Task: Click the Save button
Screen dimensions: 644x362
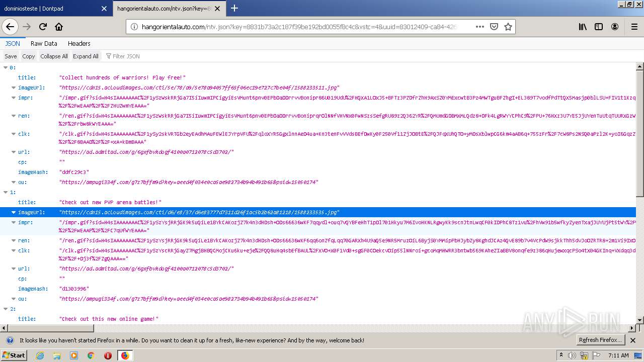Action: 11,56
